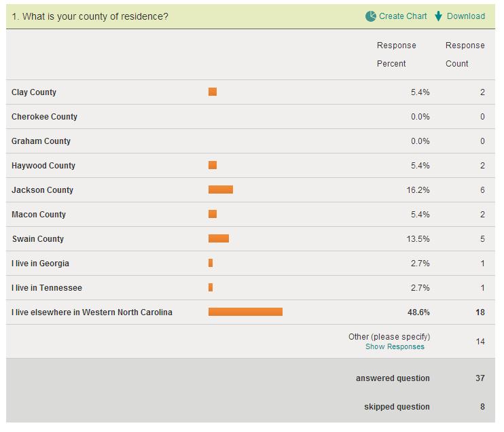Click the Response Count column header

point(465,54)
